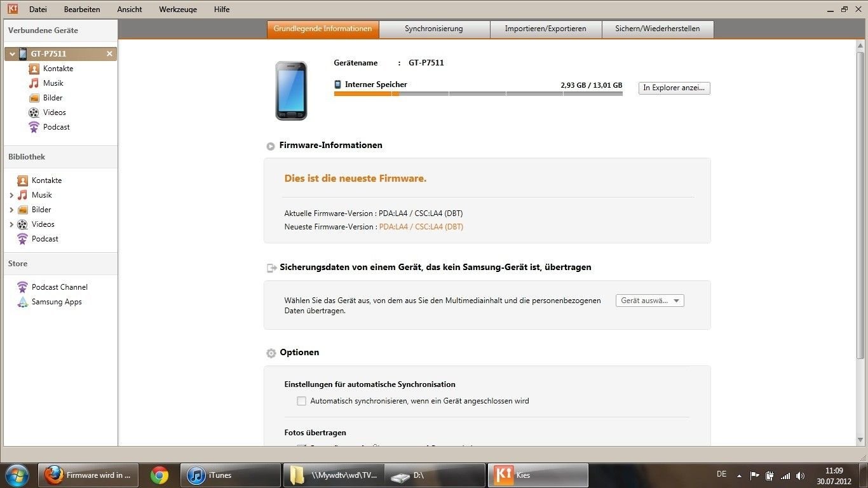Click the Optionen heading text
This screenshot has width=868, height=488.
299,353
